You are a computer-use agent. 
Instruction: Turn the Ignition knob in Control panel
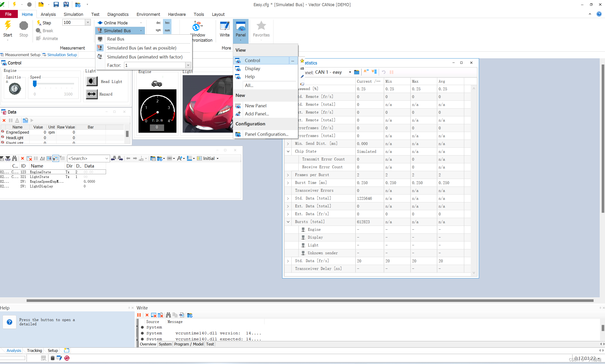coord(15,89)
